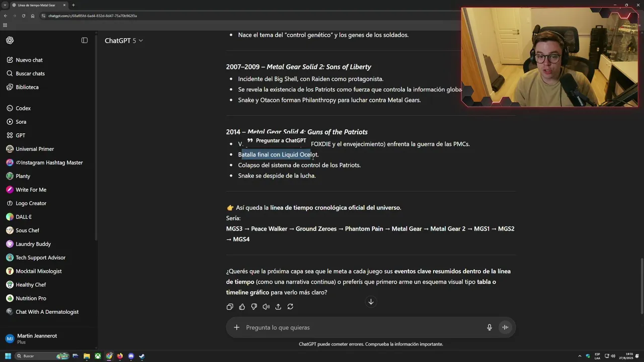The image size is (644, 362).
Task: Give the response a thumbs up
Action: click(x=242, y=307)
